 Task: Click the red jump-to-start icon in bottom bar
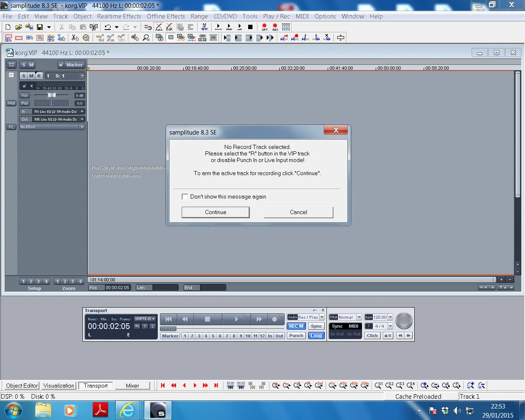click(x=163, y=386)
